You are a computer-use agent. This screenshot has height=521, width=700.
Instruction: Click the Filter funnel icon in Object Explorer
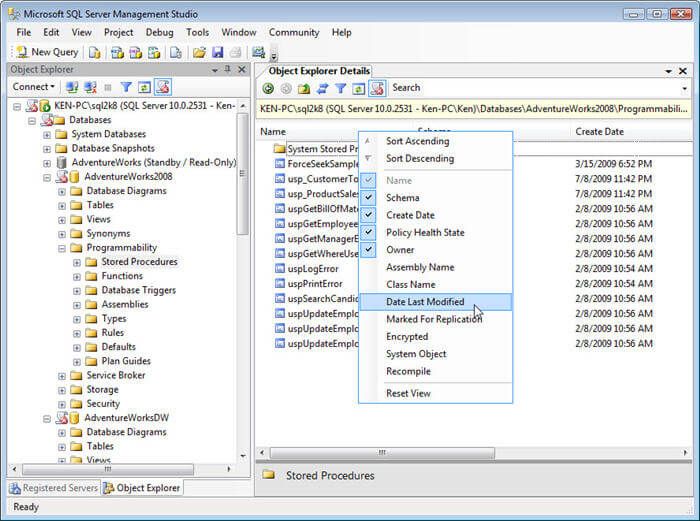(126, 87)
